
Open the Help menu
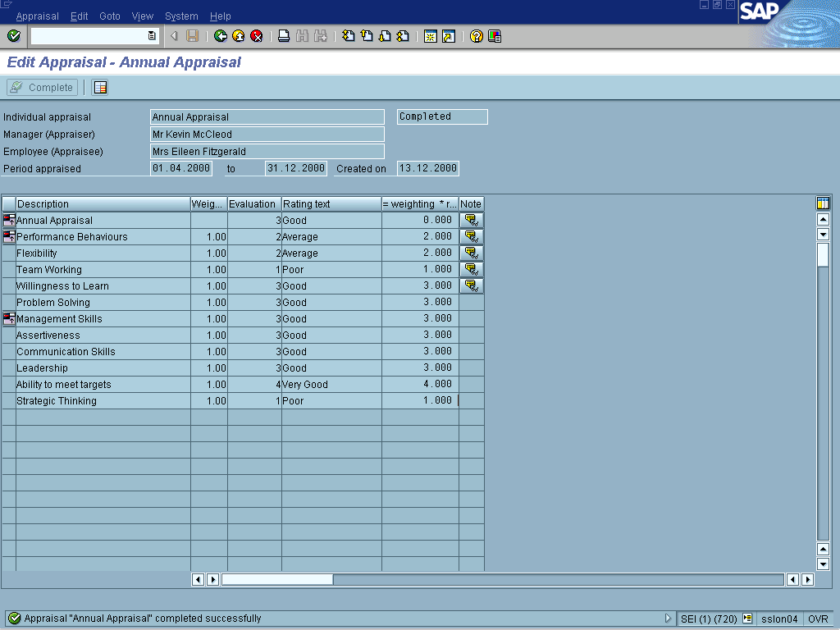220,16
